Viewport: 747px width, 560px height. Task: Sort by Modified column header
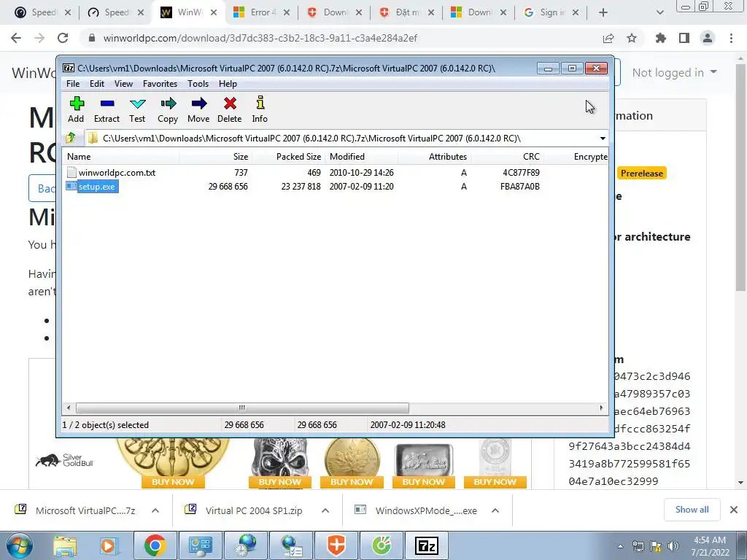coord(362,157)
